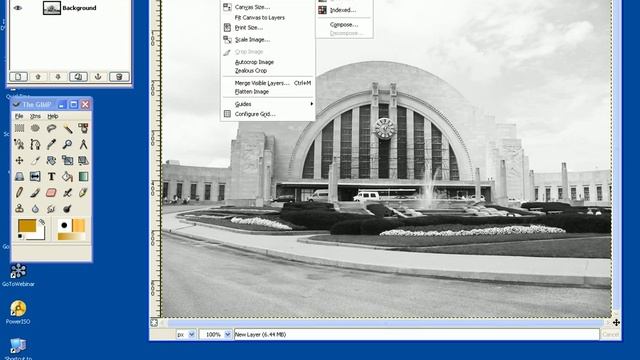640x360 pixels.
Task: Select the Paths tool
Action: pos(35,144)
